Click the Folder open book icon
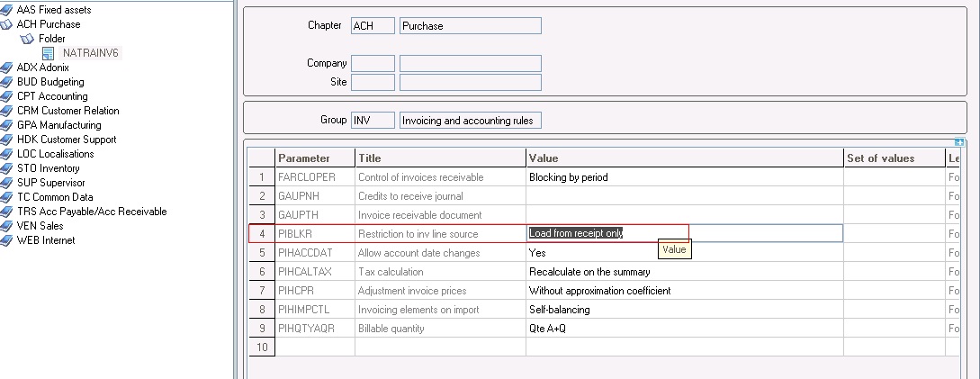The image size is (980, 379). [27, 39]
